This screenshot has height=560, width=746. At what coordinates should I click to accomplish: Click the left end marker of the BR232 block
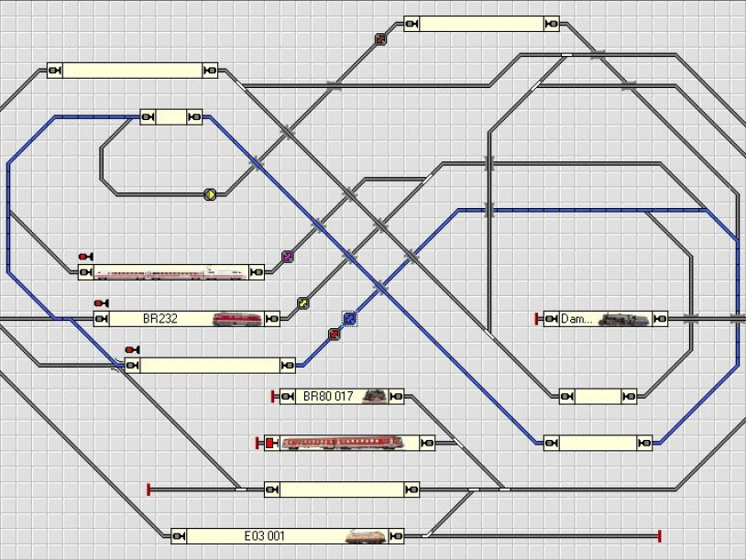tap(101, 319)
